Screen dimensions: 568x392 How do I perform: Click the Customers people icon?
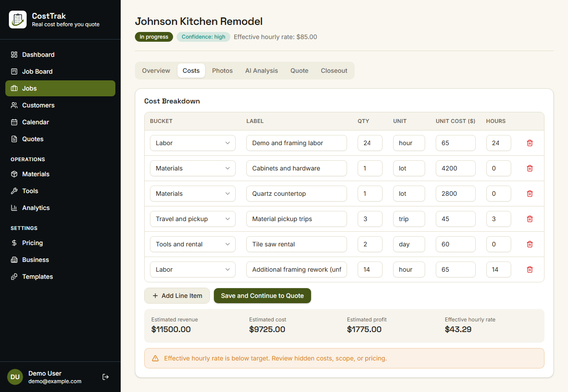(x=14, y=105)
